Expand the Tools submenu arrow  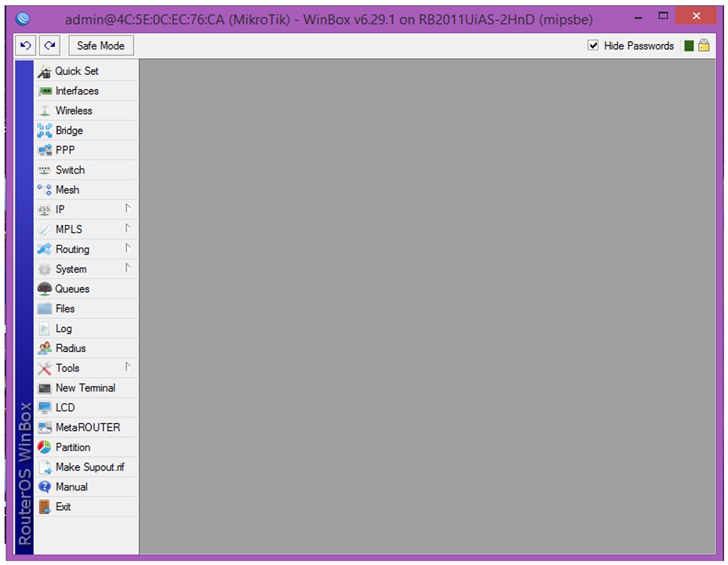pos(128,367)
